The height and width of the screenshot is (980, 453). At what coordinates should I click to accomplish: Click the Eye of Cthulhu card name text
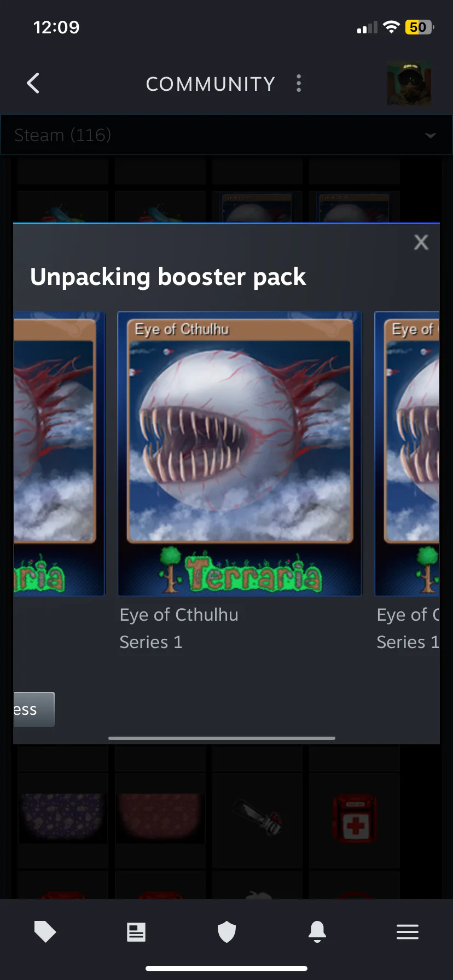[x=179, y=615]
